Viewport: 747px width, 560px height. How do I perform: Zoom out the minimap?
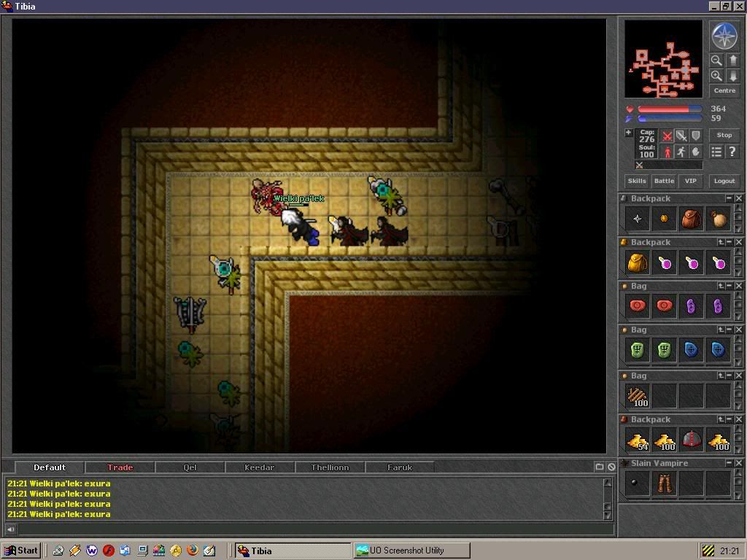tap(716, 61)
